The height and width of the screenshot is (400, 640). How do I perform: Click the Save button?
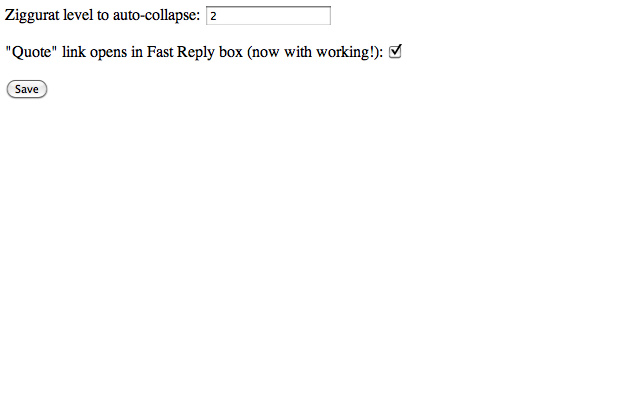pyautogui.click(x=27, y=89)
